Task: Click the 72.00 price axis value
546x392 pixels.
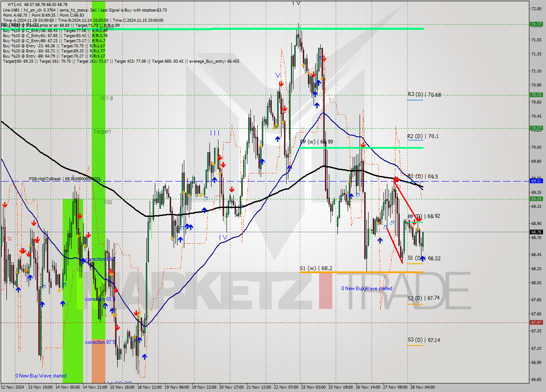Action: tap(536, 9)
